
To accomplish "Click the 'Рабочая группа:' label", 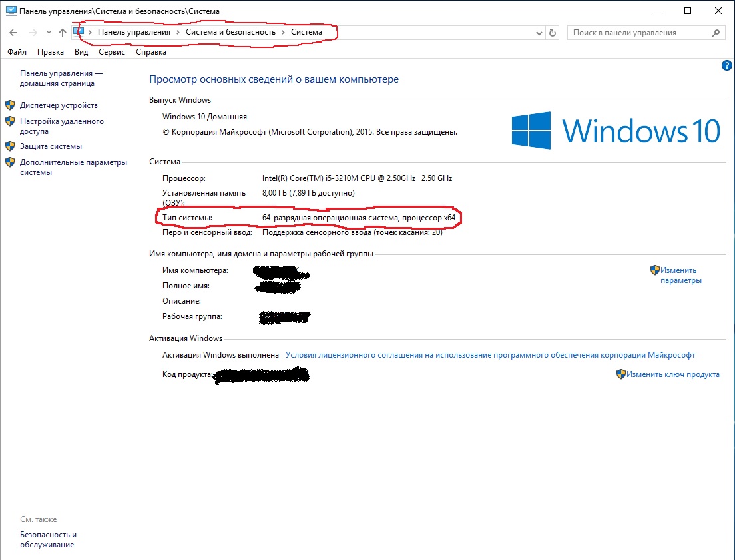I will (x=192, y=316).
